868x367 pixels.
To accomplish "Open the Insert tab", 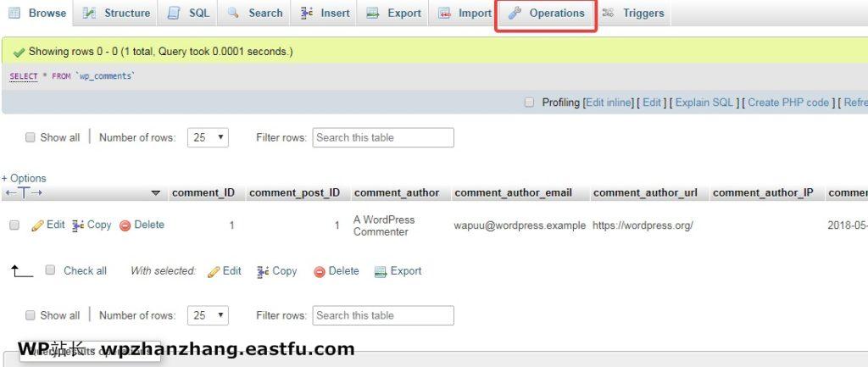I will click(x=325, y=13).
